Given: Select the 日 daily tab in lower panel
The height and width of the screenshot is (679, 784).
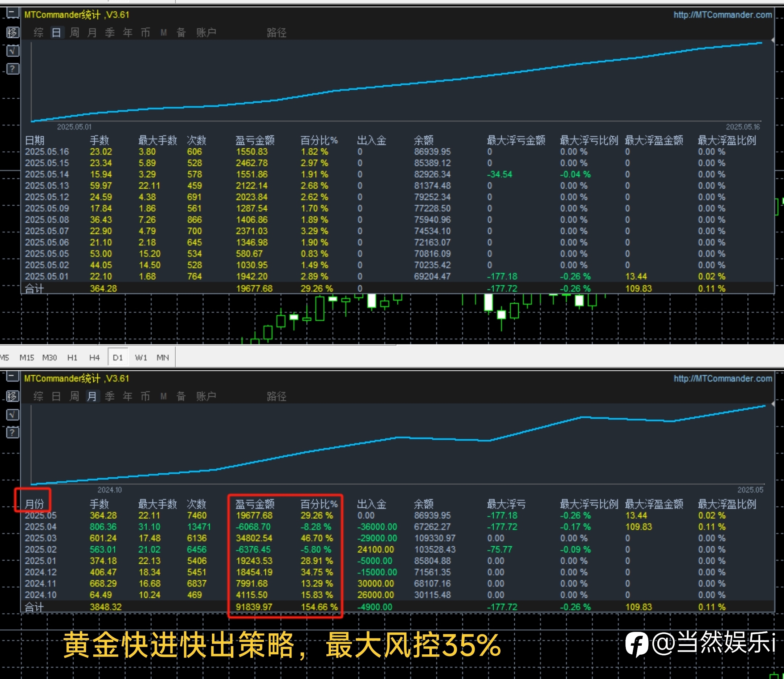Looking at the screenshot, I should pyautogui.click(x=56, y=396).
